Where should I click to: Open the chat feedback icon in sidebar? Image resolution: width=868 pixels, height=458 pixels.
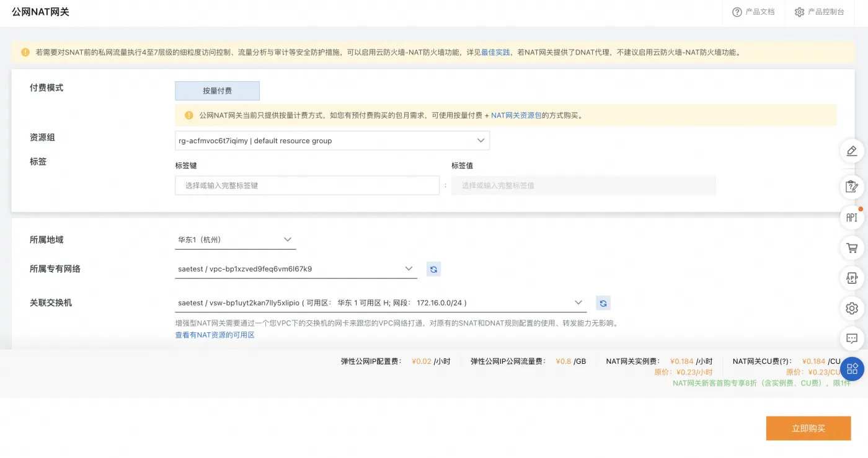pos(852,338)
